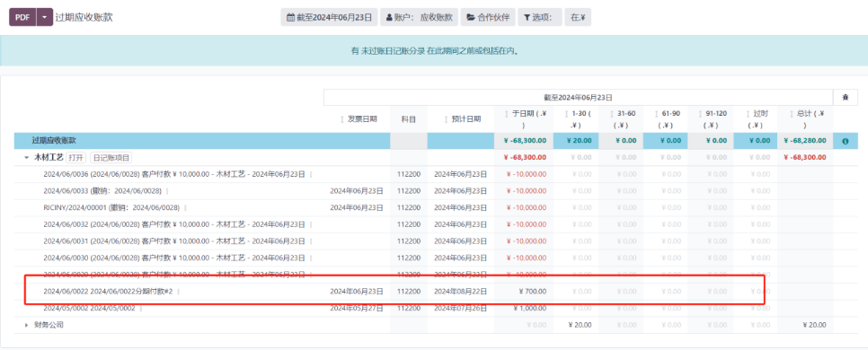Expand the 财务公司 partner group
Viewport: 868px width, 350px height.
pos(26,325)
